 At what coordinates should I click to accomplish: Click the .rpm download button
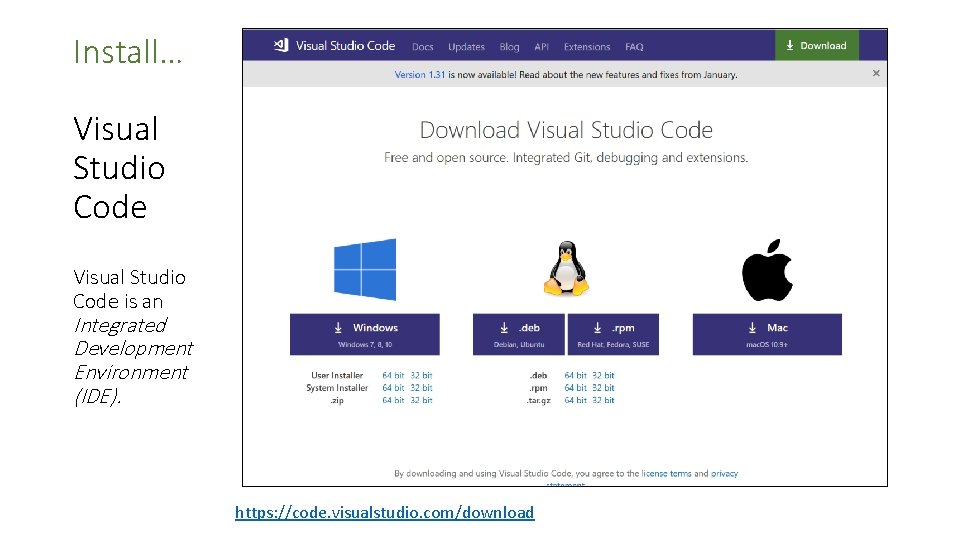coord(613,334)
